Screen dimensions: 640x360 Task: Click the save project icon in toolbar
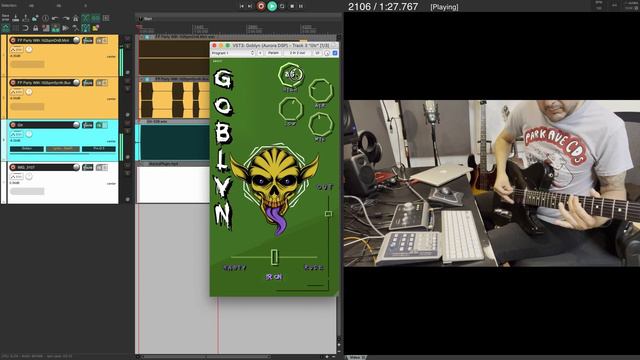pos(16,18)
